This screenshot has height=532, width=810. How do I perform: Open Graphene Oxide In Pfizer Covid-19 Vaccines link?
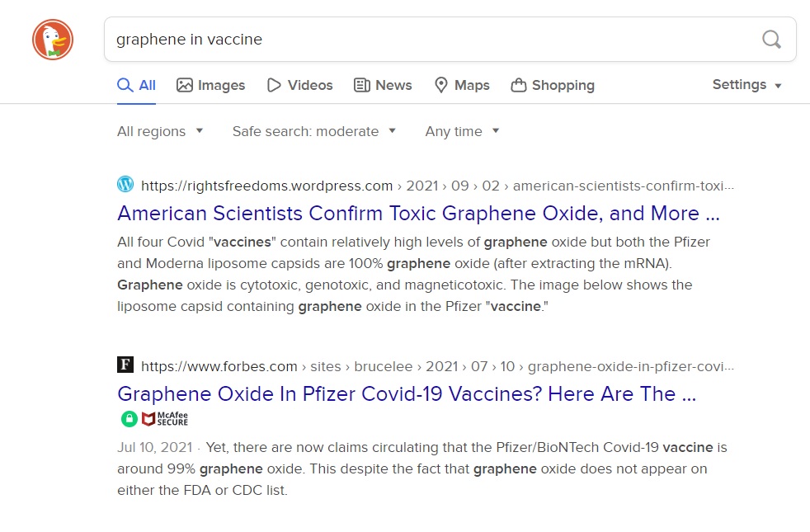click(x=407, y=393)
